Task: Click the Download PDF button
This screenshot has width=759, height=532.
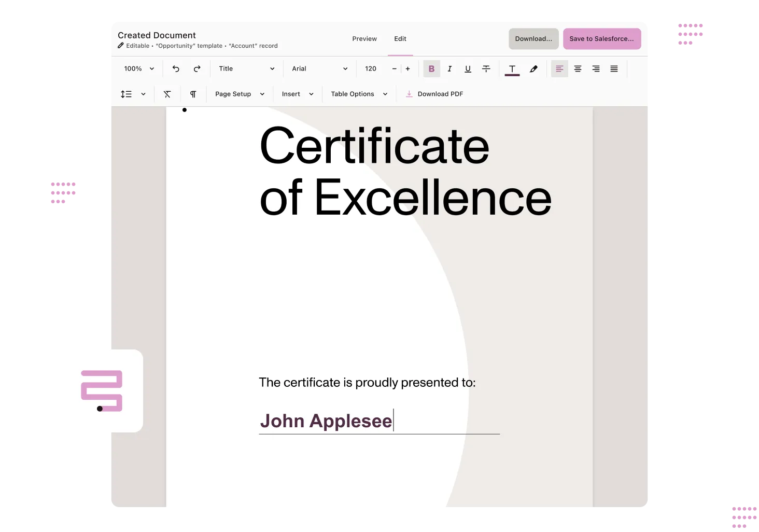Action: (x=434, y=94)
